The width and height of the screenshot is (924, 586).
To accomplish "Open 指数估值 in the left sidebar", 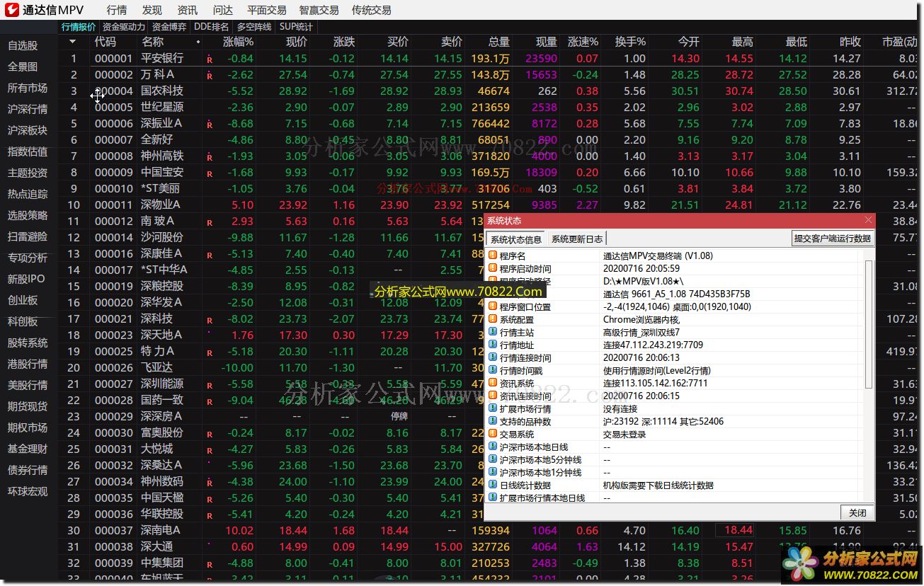I will [x=28, y=151].
